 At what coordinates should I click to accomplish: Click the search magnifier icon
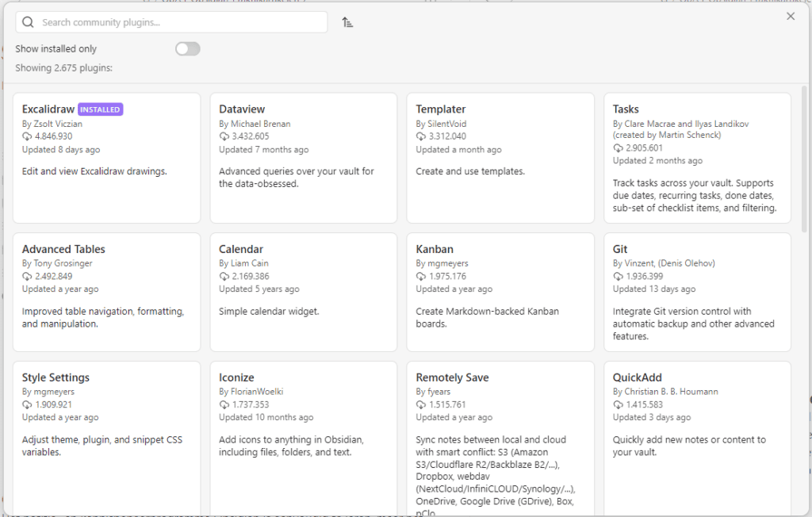(x=28, y=22)
